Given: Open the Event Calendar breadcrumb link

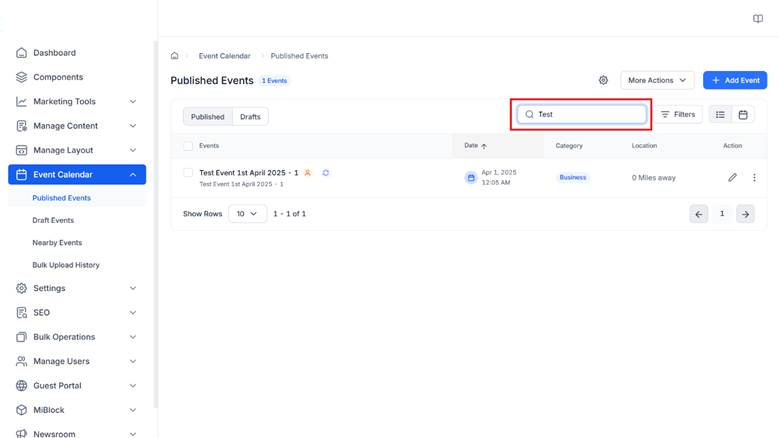Looking at the screenshot, I should tap(225, 56).
